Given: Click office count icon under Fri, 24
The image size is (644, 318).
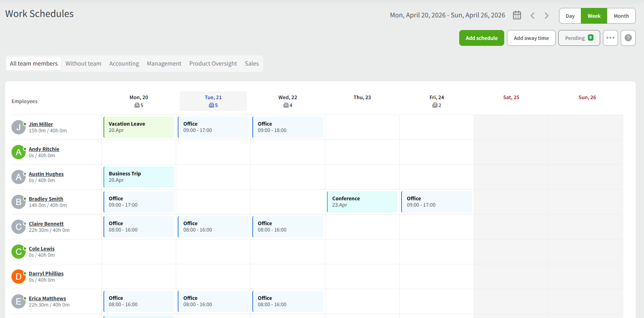Looking at the screenshot, I should point(435,105).
